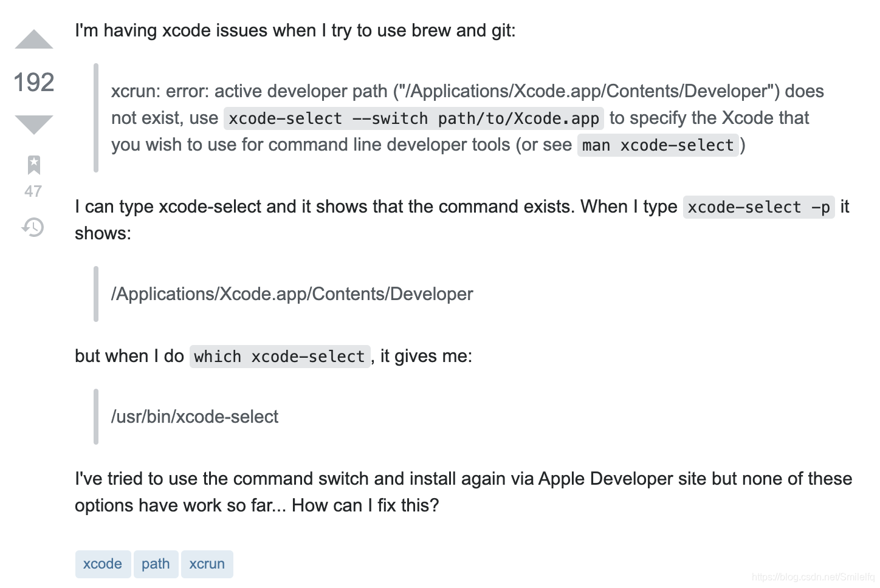Click the quoted /Applications/Xcode.app/Contents/Developer path
The height and width of the screenshot is (588, 880).
click(292, 294)
